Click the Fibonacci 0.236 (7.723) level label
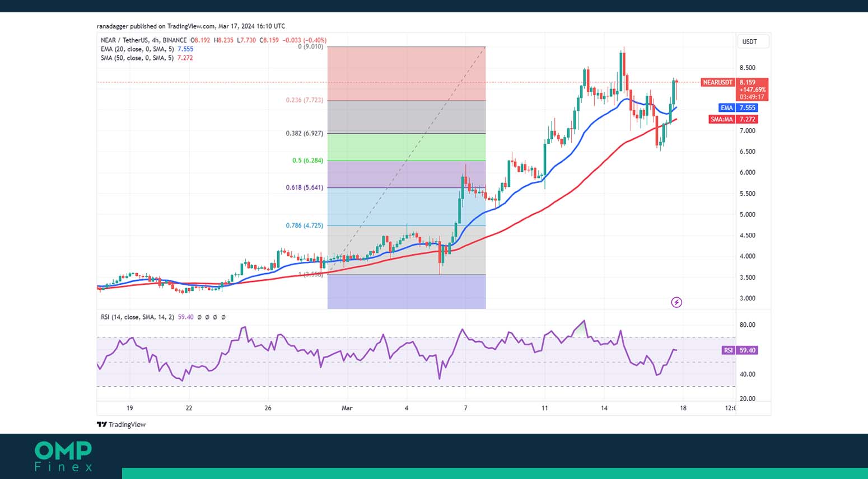868x479 pixels. pyautogui.click(x=305, y=100)
